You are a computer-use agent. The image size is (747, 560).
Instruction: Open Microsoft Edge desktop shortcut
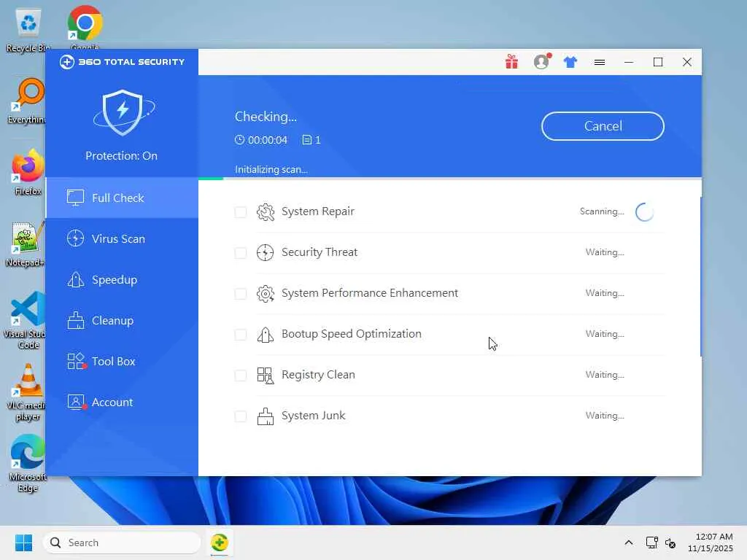coord(28,463)
